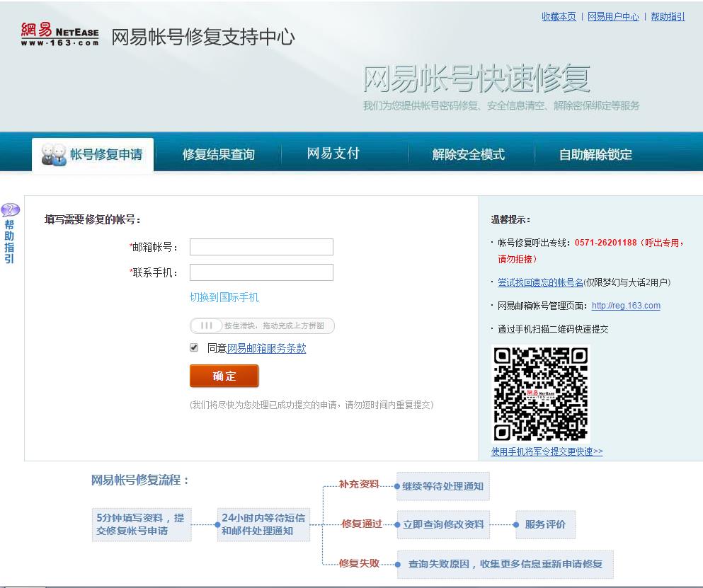Click the 网易帐号修复流程 heading
This screenshot has width=703, height=588.
click(x=140, y=480)
